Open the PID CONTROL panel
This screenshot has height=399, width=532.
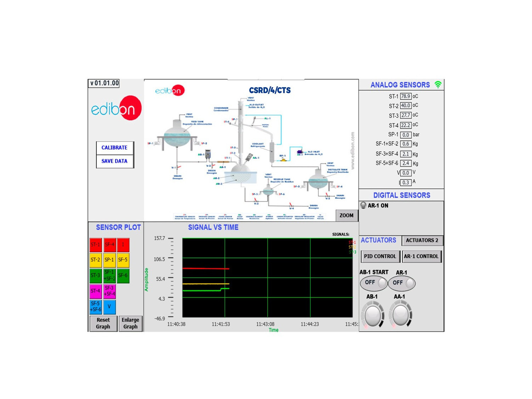pyautogui.click(x=380, y=256)
